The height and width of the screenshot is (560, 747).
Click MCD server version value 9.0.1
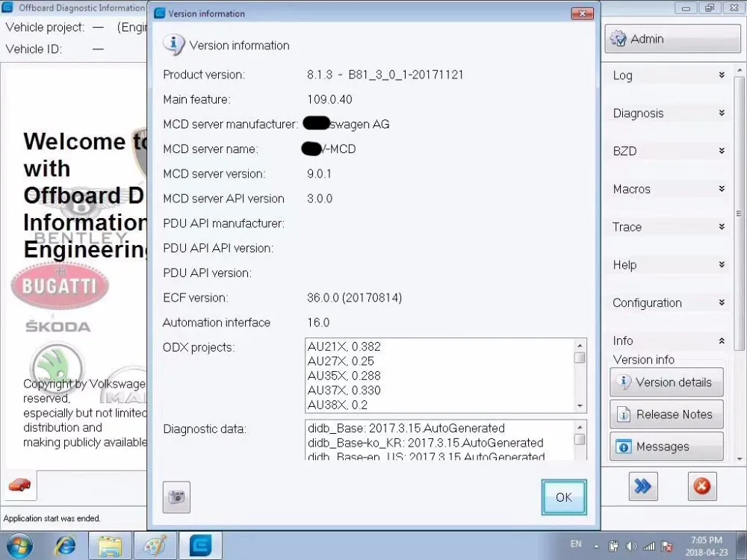(319, 174)
